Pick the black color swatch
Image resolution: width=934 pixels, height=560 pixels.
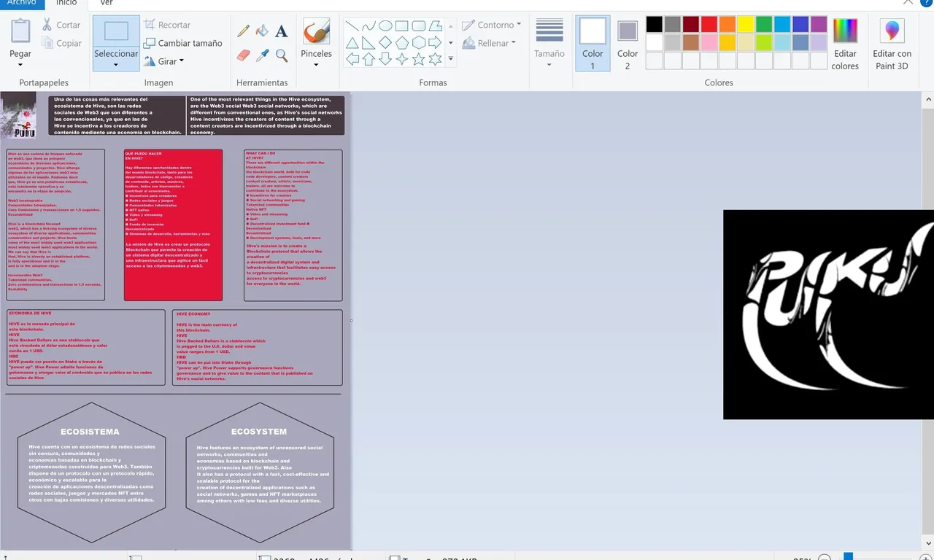[x=654, y=24]
